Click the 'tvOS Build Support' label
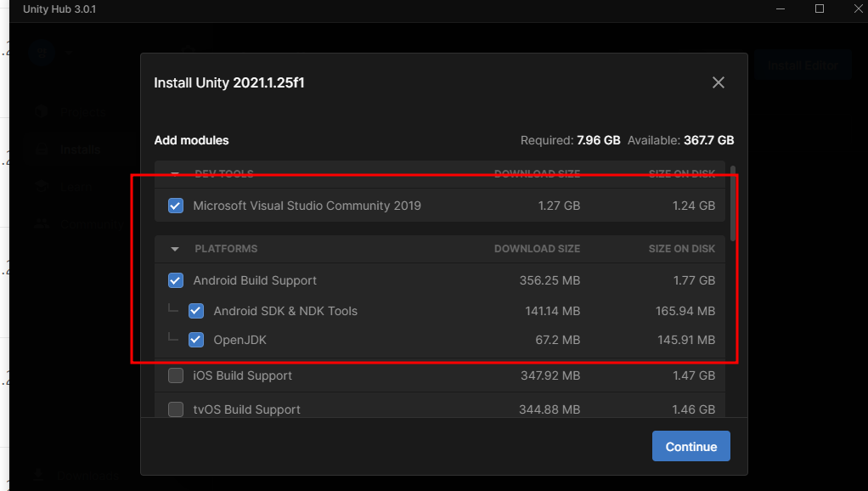Screen dimensions: 868x491 [247, 409]
